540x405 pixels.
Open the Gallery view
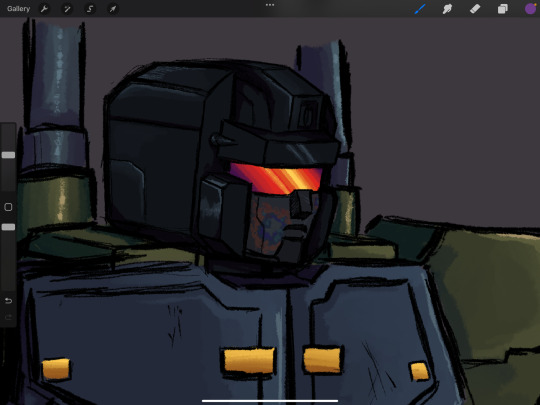pos(19,9)
